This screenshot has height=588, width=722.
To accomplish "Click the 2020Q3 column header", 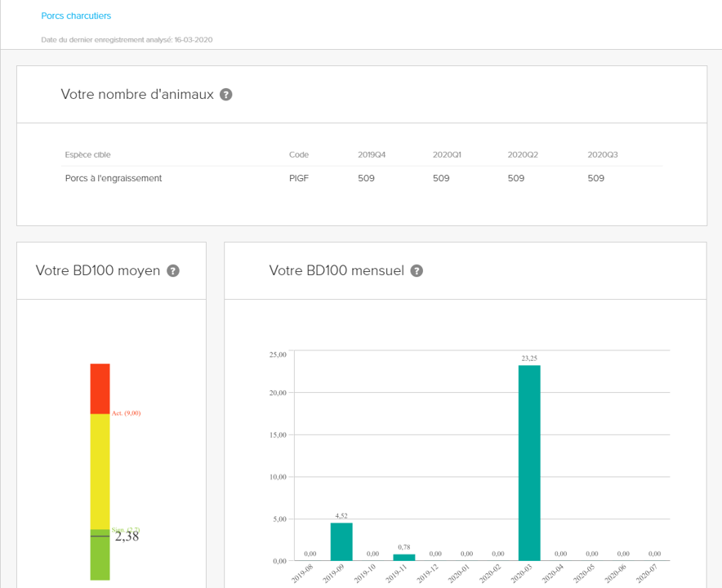I will [602, 155].
